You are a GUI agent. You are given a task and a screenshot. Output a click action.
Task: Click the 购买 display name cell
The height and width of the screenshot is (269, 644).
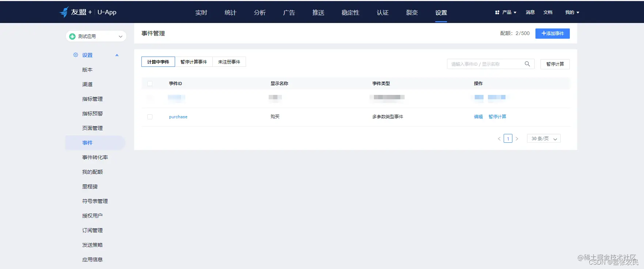click(275, 117)
